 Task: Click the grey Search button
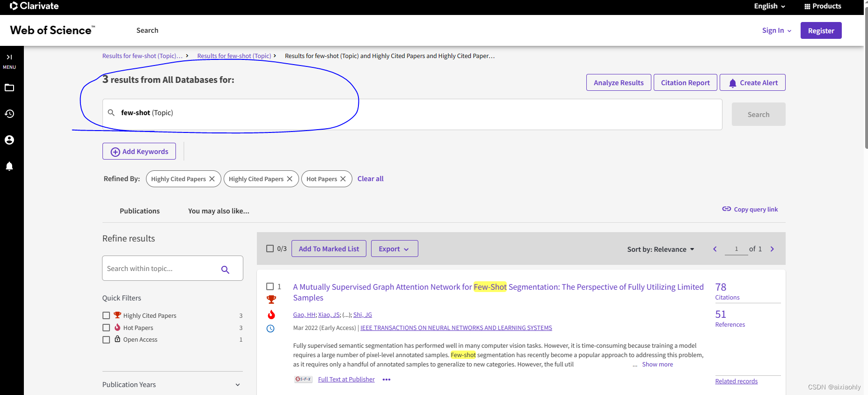[759, 114]
